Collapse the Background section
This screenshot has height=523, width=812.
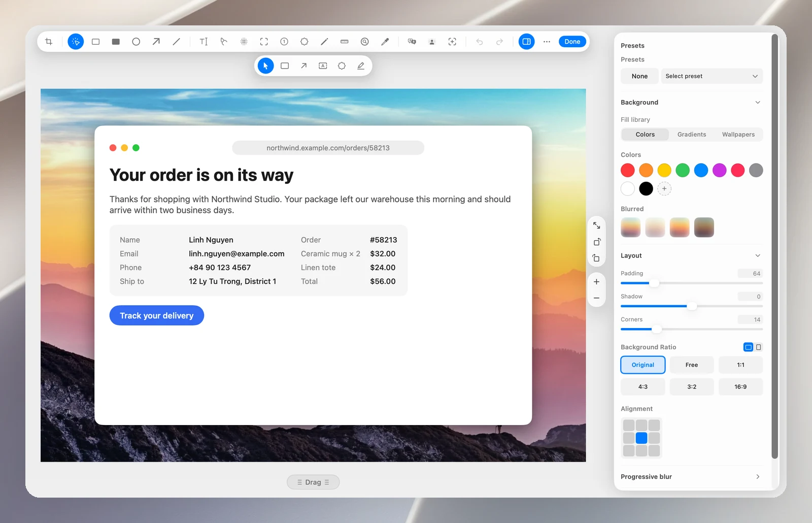point(758,103)
